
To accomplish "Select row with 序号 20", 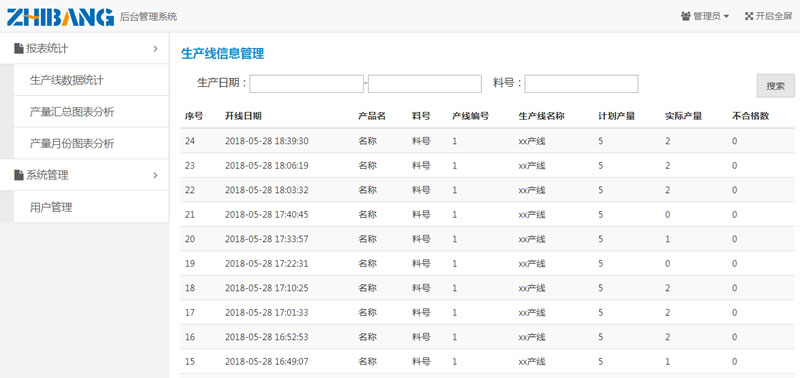I will point(487,239).
